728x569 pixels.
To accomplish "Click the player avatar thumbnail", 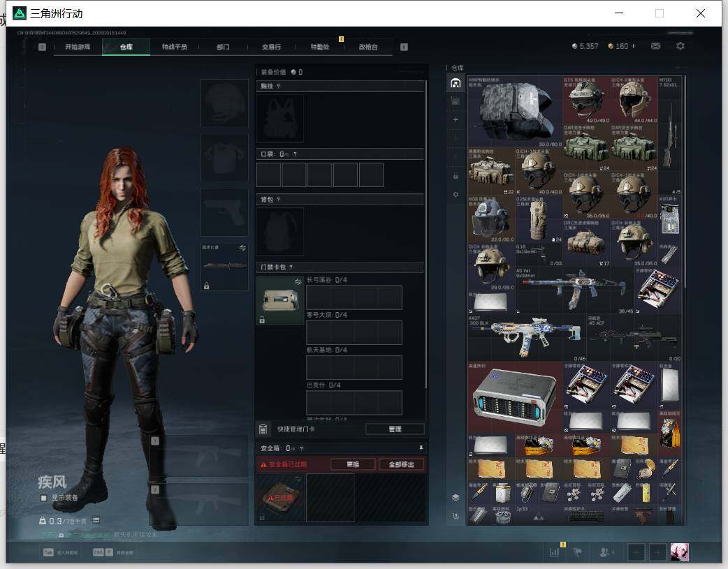I will coord(680,552).
